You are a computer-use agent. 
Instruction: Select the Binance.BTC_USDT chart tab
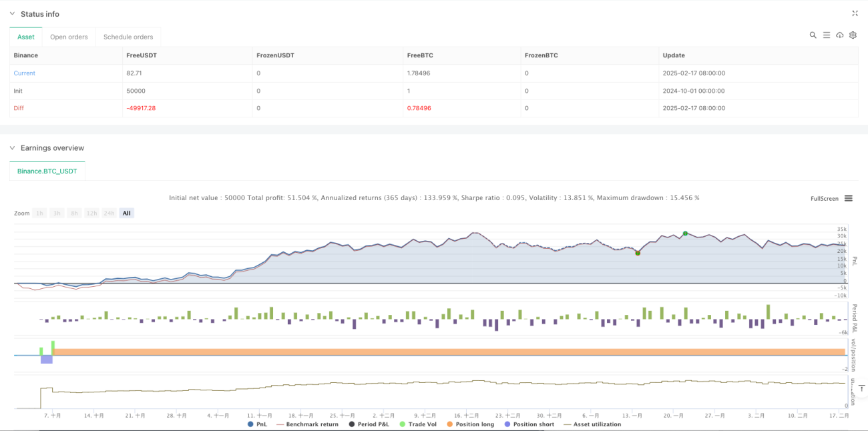point(47,171)
